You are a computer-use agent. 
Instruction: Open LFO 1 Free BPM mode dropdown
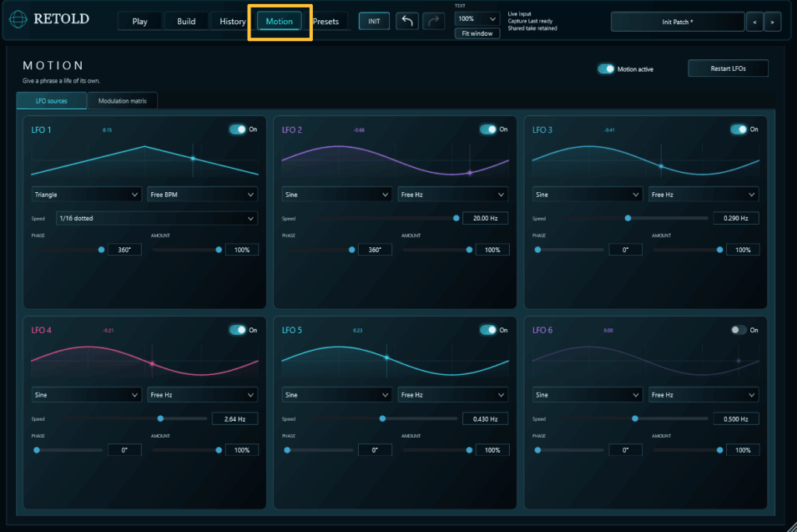tap(202, 194)
